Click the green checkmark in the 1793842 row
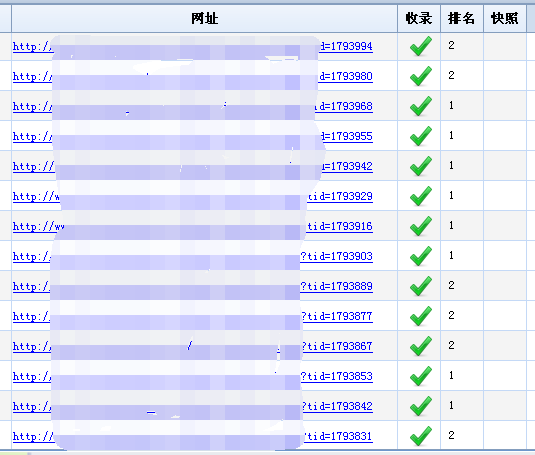The width and height of the screenshot is (535, 455). 421,406
